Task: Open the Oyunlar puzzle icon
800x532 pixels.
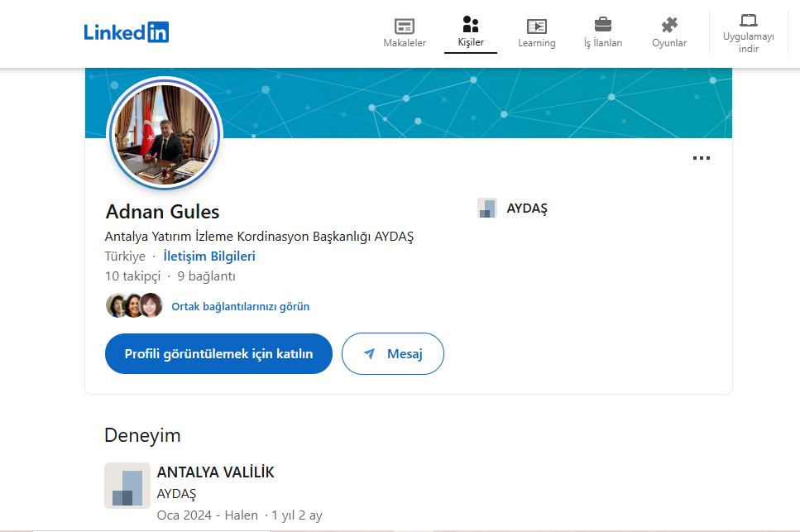Action: coord(669,26)
